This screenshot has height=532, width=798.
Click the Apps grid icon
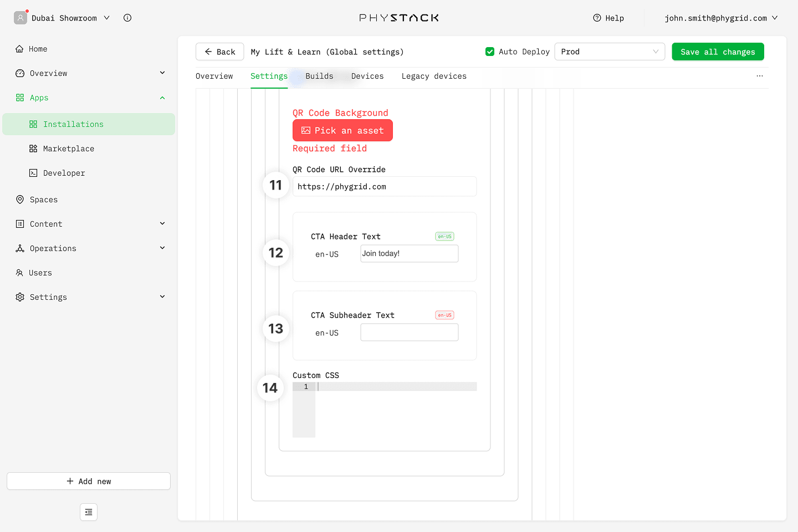click(x=20, y=98)
